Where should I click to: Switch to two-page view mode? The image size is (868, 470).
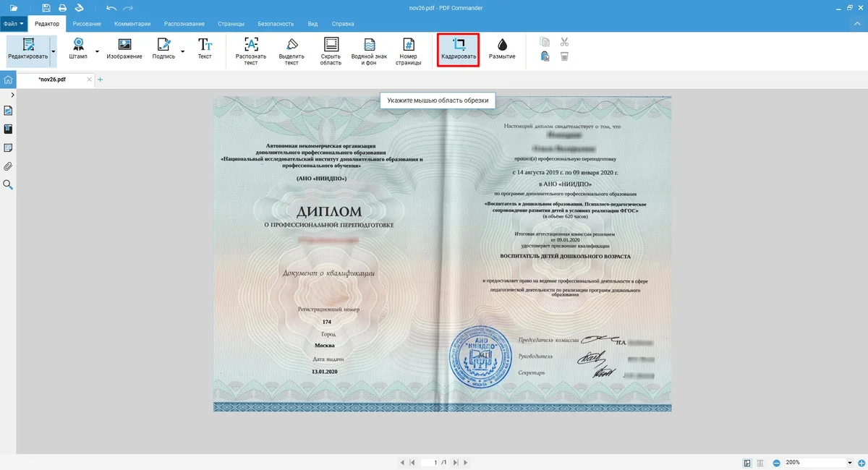[x=761, y=462]
